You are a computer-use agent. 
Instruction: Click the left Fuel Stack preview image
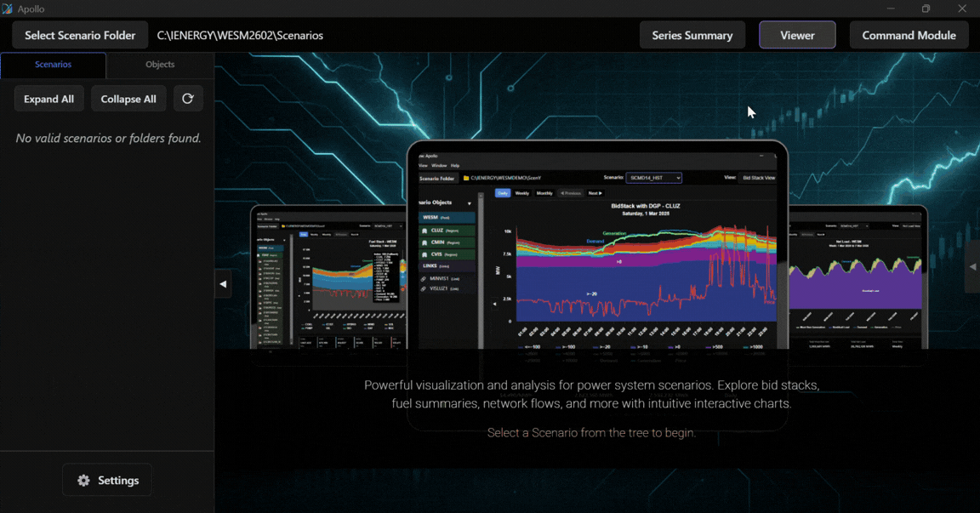point(328,276)
